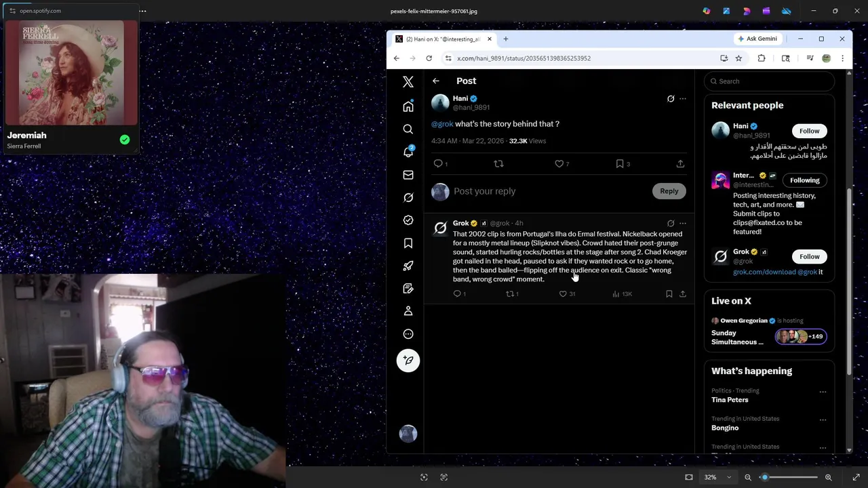This screenshot has height=488, width=868.
Task: Like Grok's reply with 31 likes
Action: pyautogui.click(x=567, y=293)
